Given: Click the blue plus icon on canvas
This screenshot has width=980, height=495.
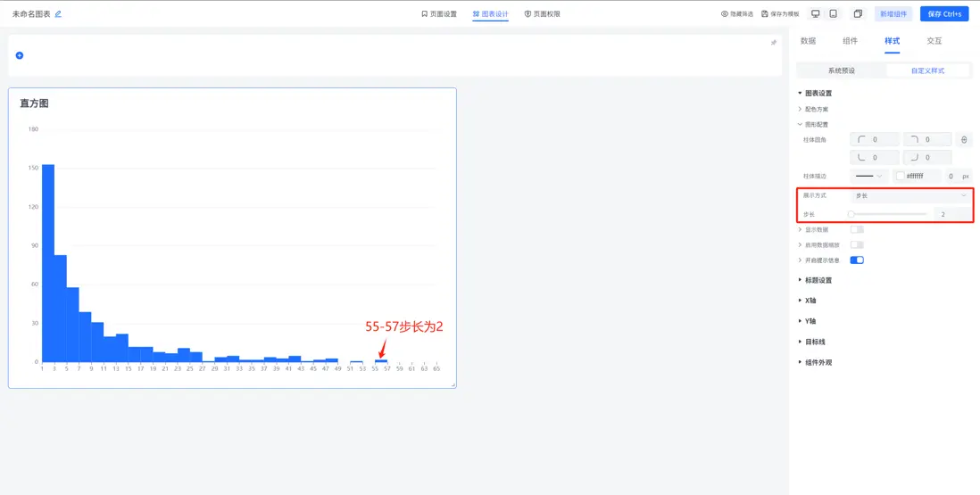Looking at the screenshot, I should [x=20, y=55].
